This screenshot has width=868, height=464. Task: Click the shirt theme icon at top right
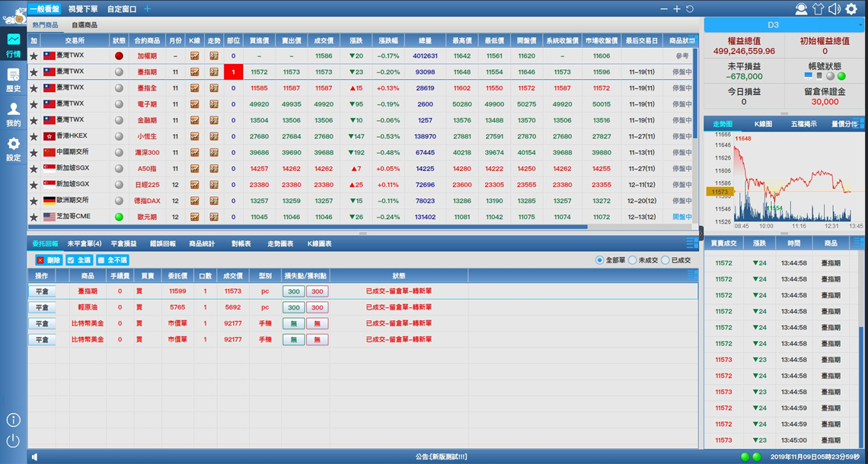[818, 9]
